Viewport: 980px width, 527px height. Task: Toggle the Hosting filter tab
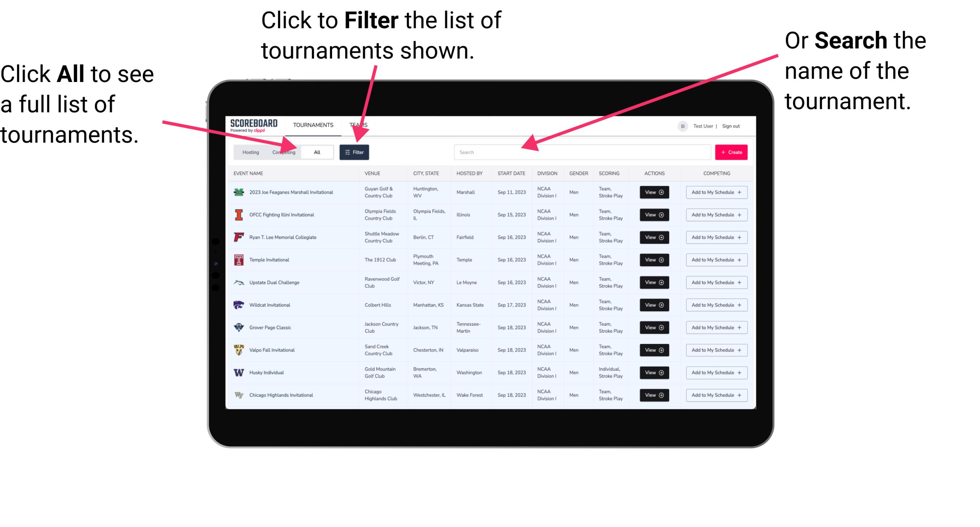pyautogui.click(x=249, y=152)
